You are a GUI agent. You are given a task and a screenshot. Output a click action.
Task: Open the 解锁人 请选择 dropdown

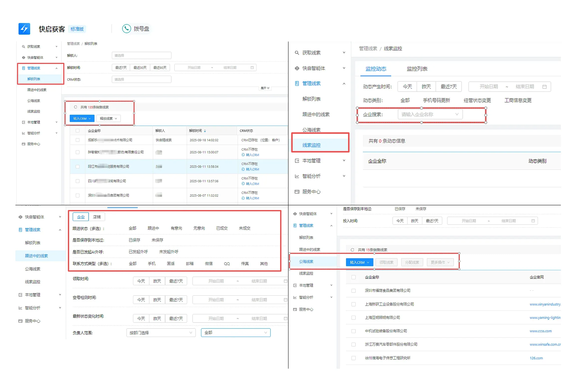click(x=142, y=56)
